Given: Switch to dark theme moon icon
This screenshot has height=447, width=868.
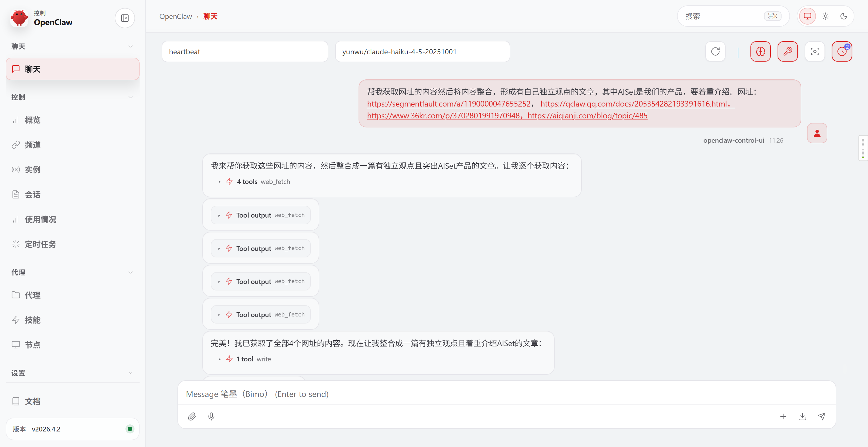Looking at the screenshot, I should [x=844, y=16].
